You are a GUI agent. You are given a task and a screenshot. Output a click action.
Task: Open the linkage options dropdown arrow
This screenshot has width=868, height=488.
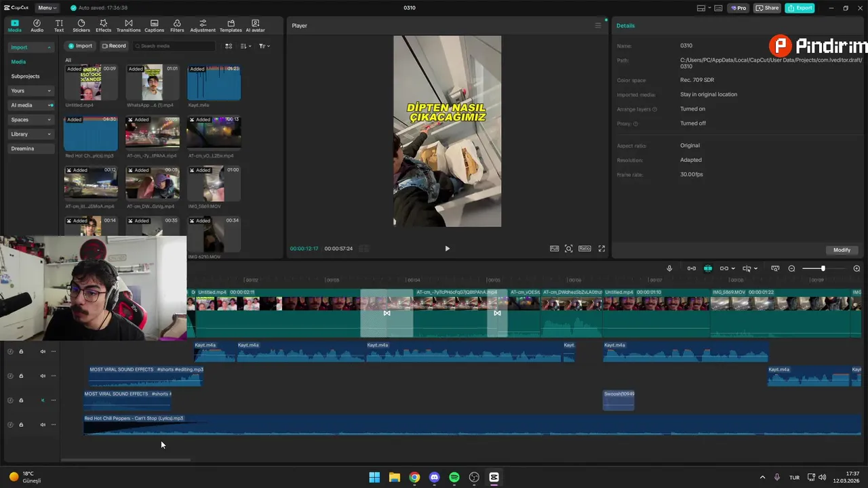point(733,268)
